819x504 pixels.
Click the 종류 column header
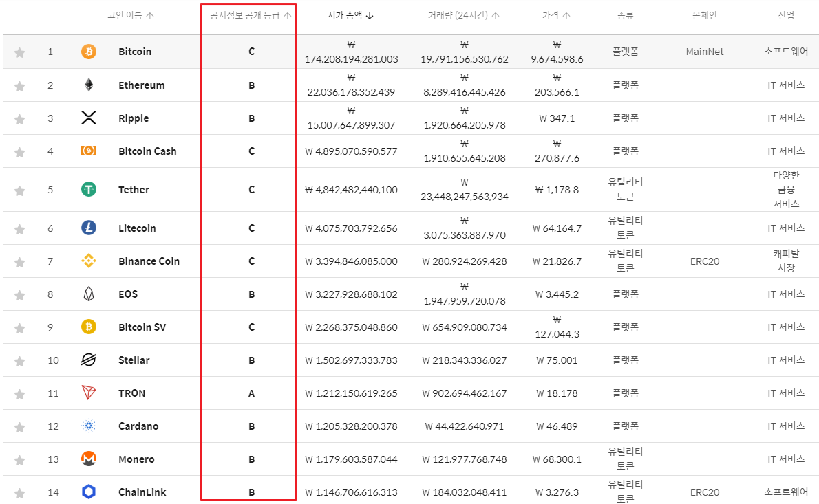(x=625, y=16)
